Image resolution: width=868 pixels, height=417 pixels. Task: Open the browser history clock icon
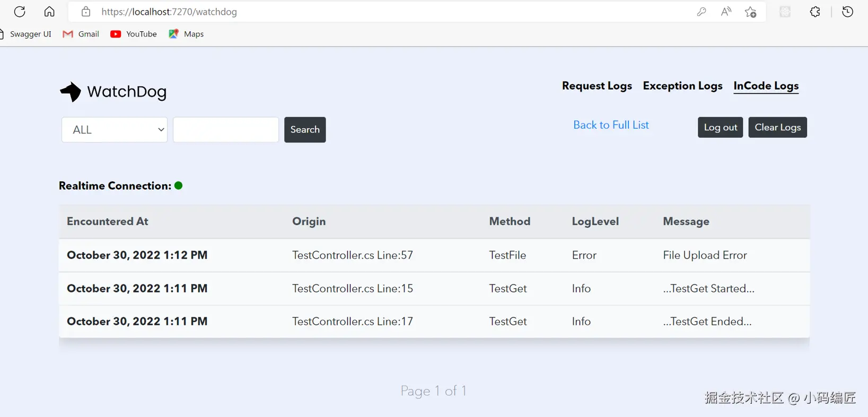(x=847, y=12)
